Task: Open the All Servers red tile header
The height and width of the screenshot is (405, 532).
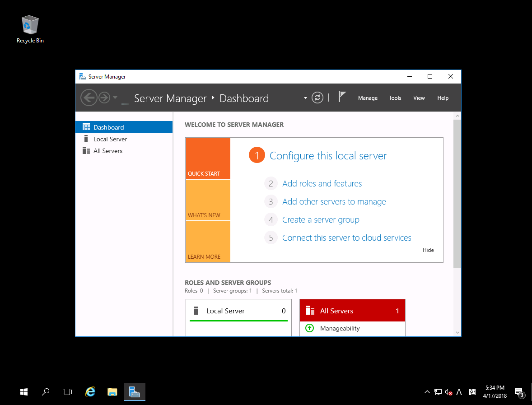Action: [x=353, y=311]
